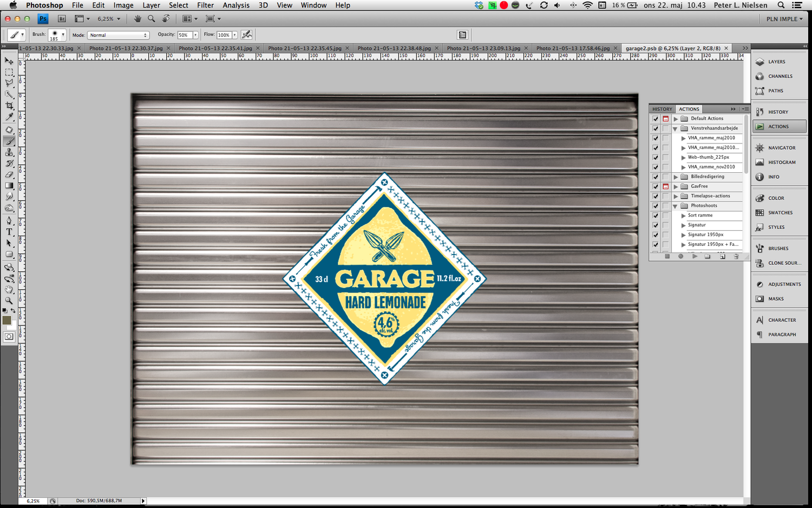Collapse the Photoshoots set
This screenshot has width=812, height=508.
pyautogui.click(x=676, y=206)
